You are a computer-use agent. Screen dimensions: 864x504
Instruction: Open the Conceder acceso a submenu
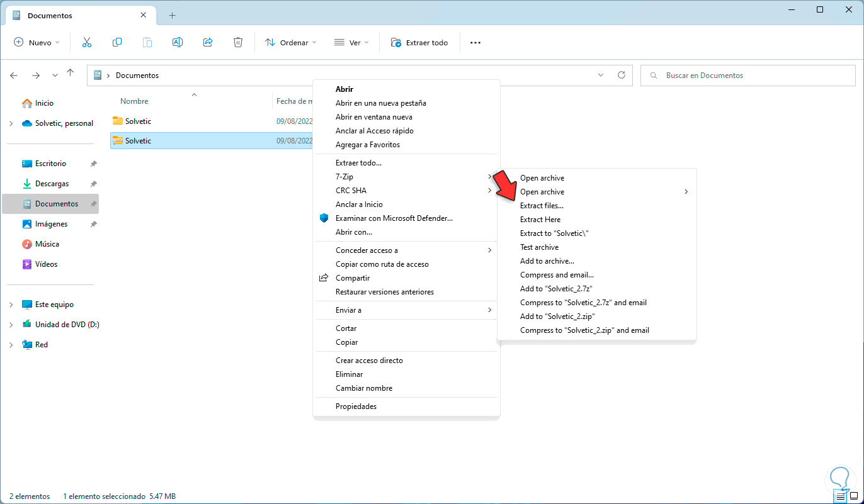point(406,250)
